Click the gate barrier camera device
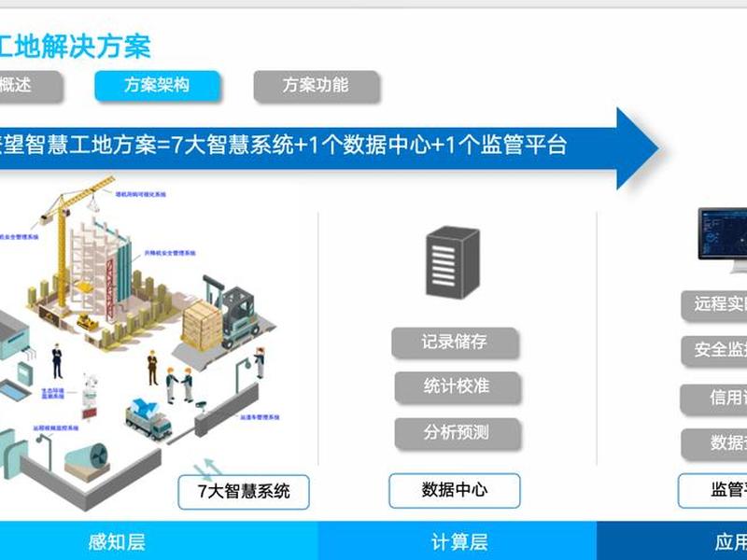The image size is (747, 560). [201, 406]
